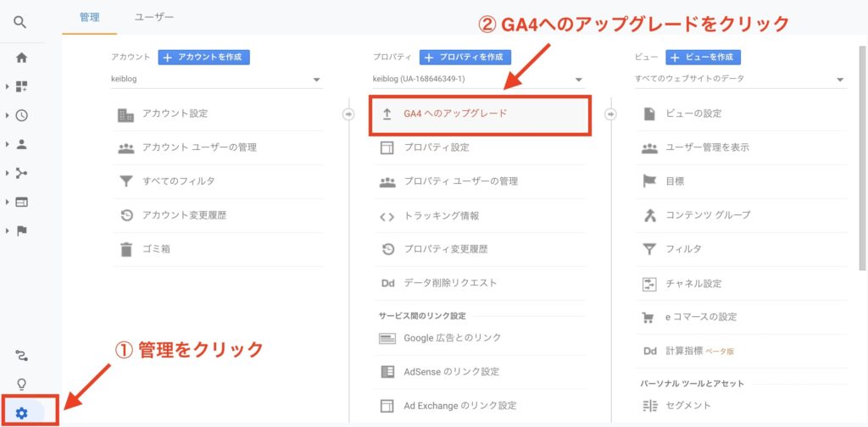Open Attribution icon above the lightbulb
The image size is (868, 427).
pyautogui.click(x=21, y=355)
